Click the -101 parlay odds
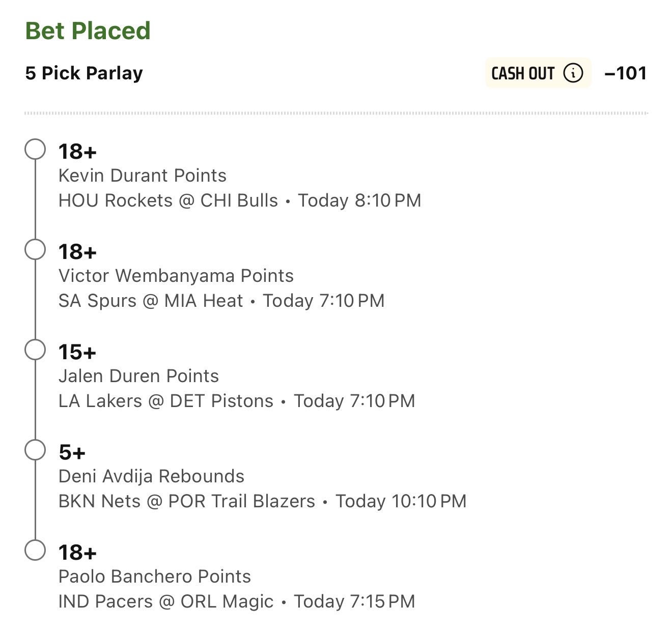The width and height of the screenshot is (672, 634). pos(625,73)
